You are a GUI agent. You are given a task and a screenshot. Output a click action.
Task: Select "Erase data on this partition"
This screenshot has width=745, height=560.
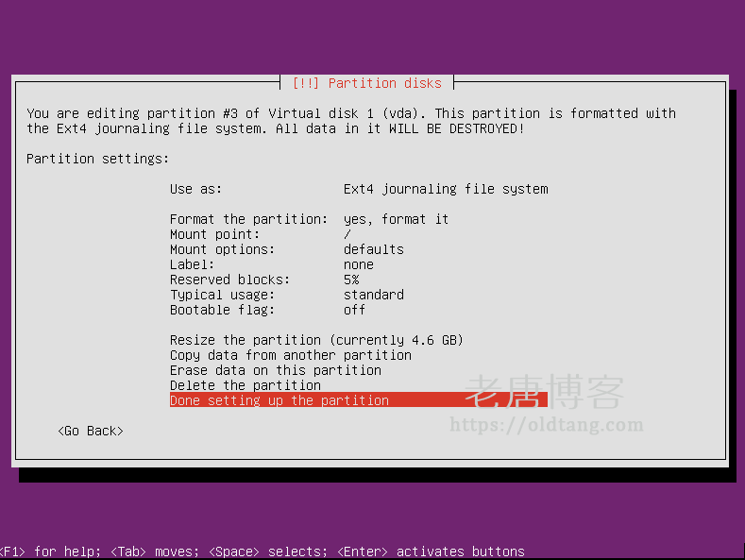(x=275, y=370)
